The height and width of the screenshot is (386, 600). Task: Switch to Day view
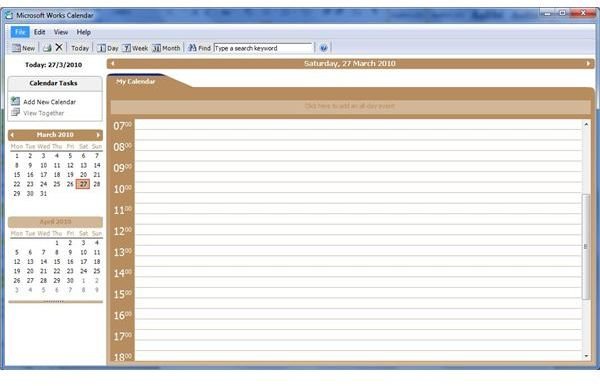click(108, 48)
